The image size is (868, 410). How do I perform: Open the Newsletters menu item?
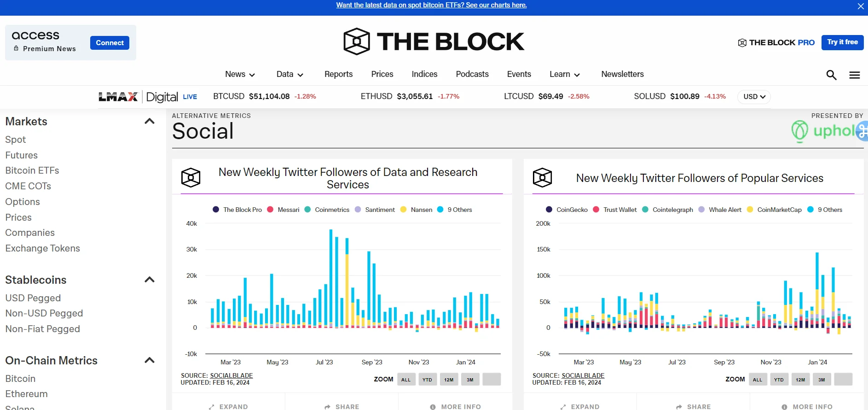tap(623, 74)
